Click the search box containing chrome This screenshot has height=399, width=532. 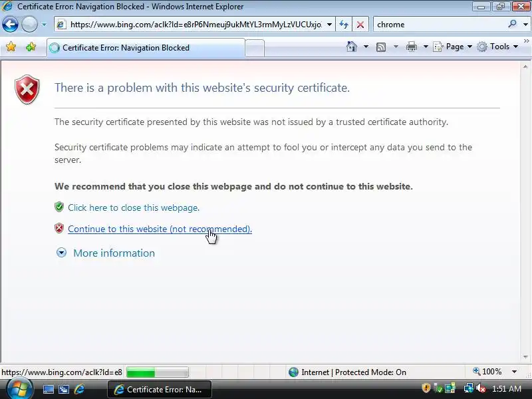coord(440,25)
